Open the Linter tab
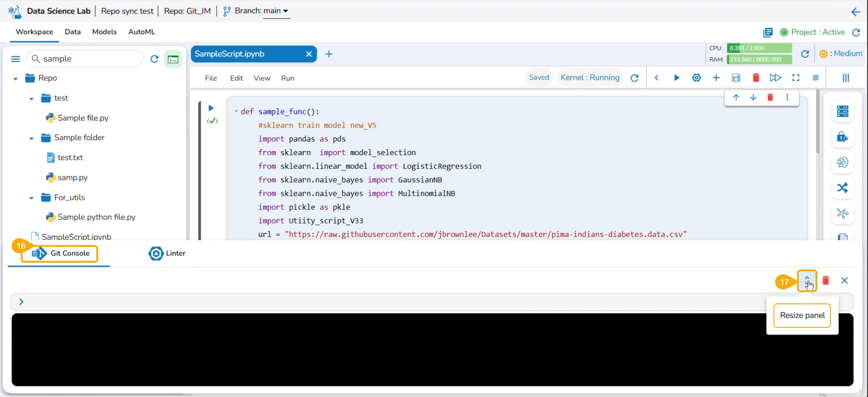The width and height of the screenshot is (868, 397). 167,254
